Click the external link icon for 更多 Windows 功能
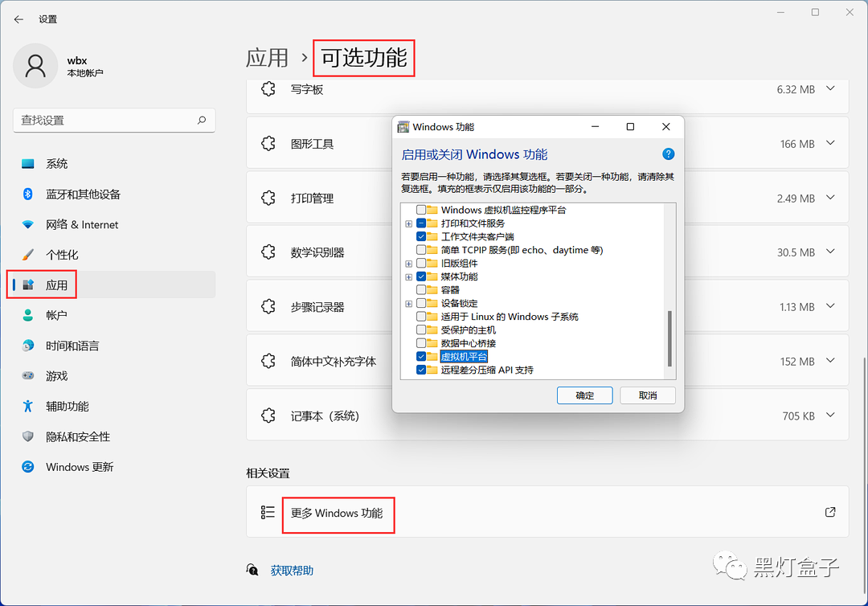Screen dimensions: 868x606 coord(830,512)
